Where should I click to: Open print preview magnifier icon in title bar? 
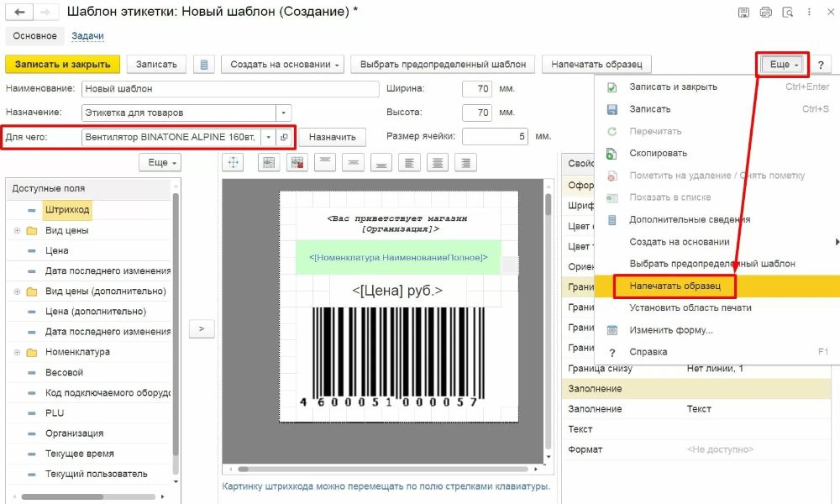coord(788,13)
